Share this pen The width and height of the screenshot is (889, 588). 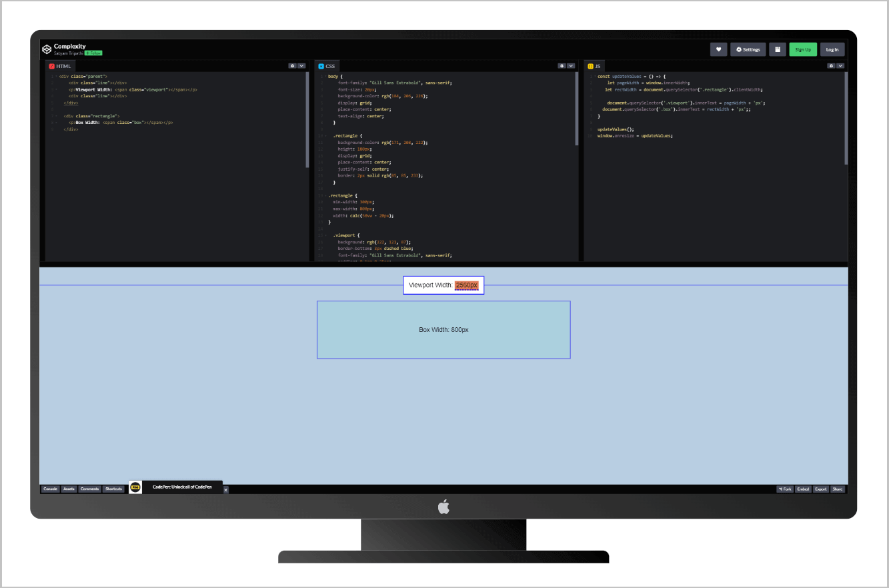pos(838,489)
